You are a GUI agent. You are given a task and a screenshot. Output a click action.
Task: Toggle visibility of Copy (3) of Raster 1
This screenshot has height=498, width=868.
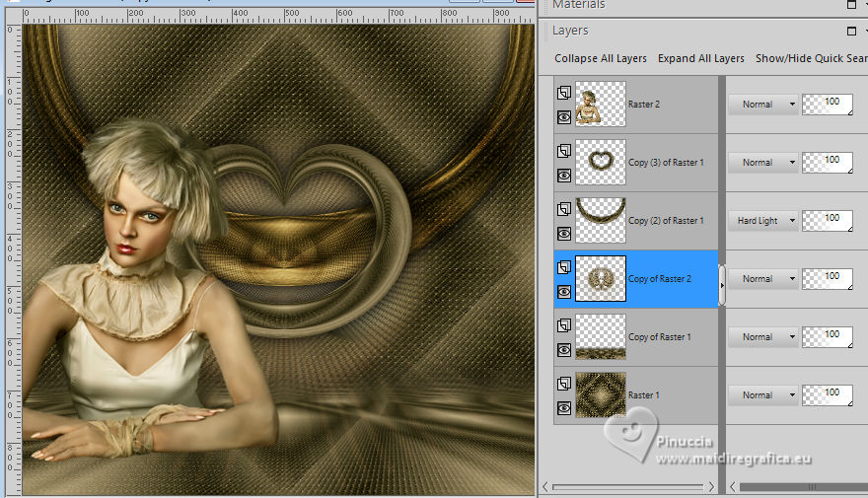pyautogui.click(x=564, y=176)
